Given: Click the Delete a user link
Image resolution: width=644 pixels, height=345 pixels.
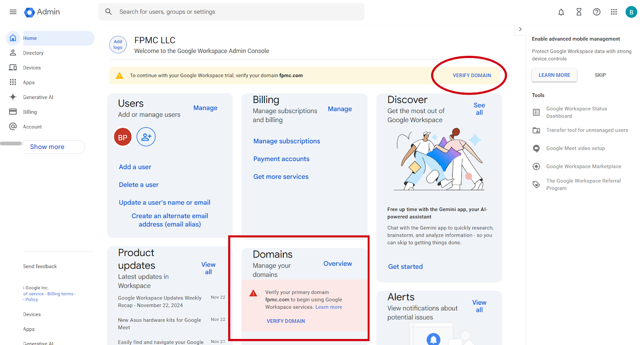Looking at the screenshot, I should 138,185.
